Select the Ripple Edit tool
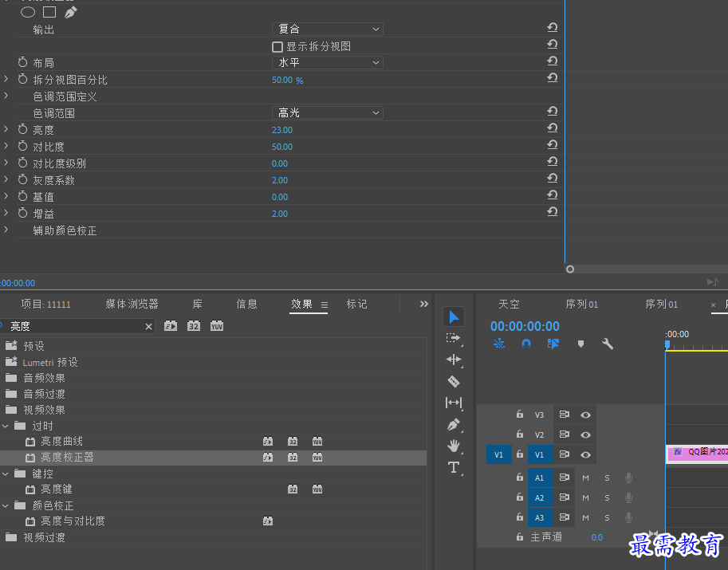 (x=454, y=360)
